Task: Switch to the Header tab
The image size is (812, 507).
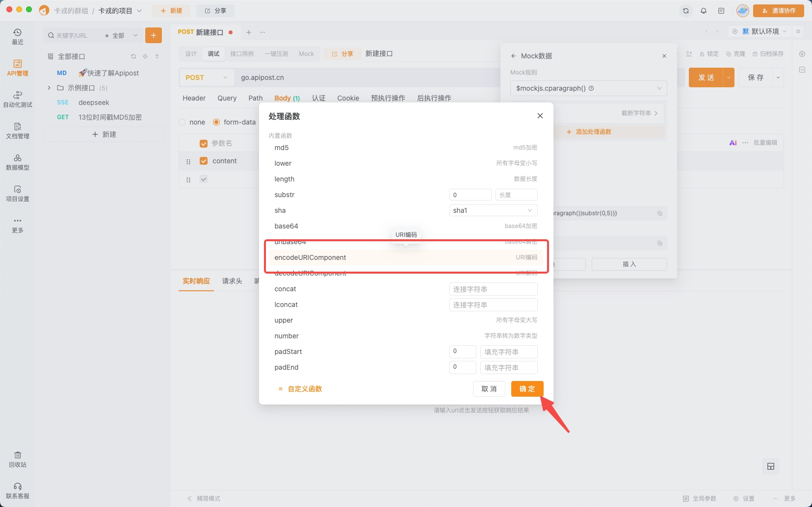Action: (194, 98)
